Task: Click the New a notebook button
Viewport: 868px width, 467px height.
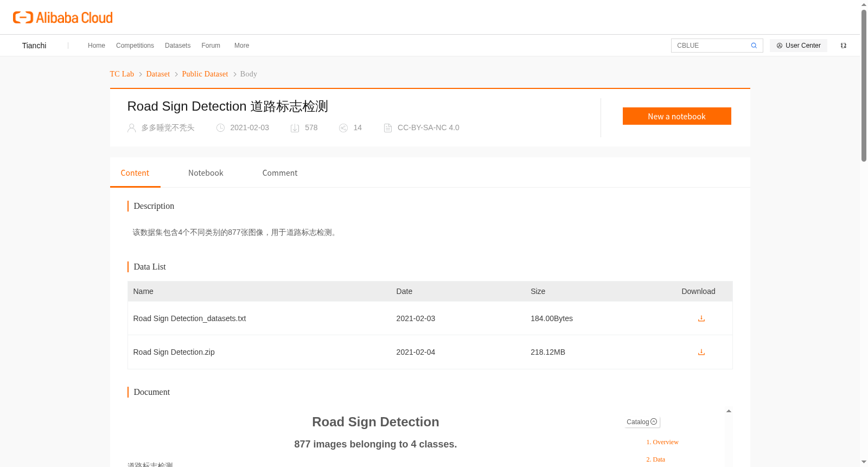Action: coord(676,116)
